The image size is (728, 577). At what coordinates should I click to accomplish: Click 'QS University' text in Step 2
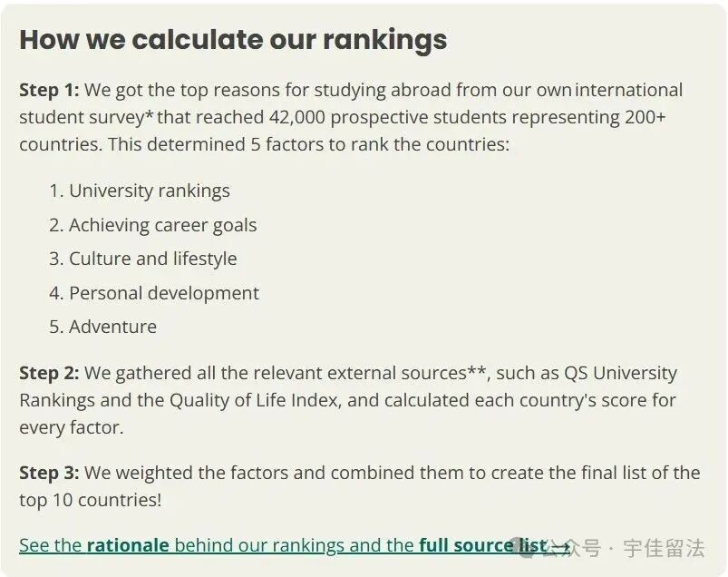click(620, 373)
